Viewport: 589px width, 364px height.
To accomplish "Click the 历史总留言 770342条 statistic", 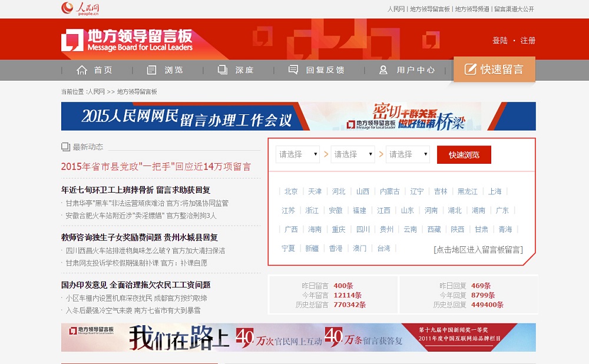I will 330,305.
